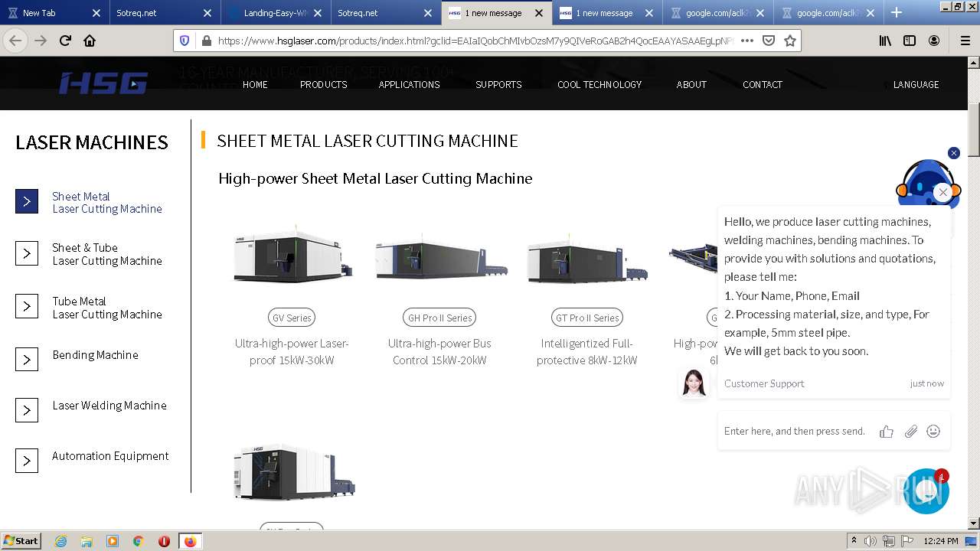Viewport: 980px width, 551px height.
Task: Click the chat message input field
Action: tap(795, 431)
